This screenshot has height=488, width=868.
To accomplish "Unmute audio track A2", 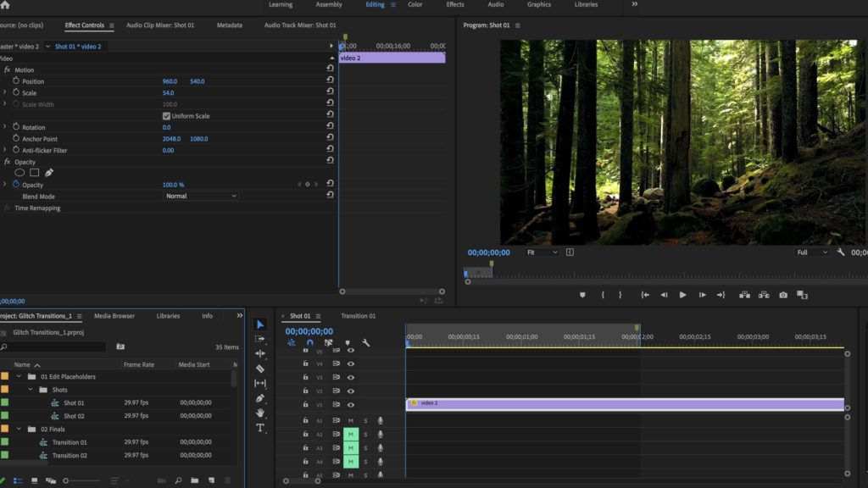I will 350,434.
